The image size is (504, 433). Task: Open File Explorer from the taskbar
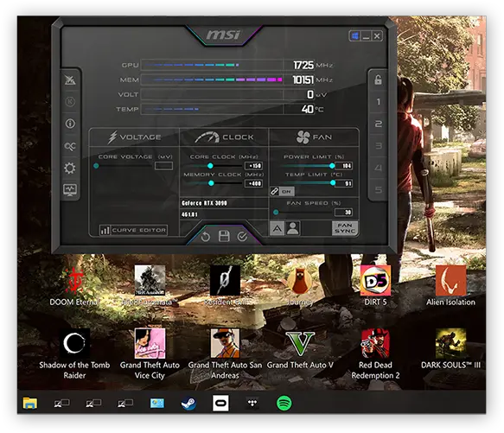(30, 403)
